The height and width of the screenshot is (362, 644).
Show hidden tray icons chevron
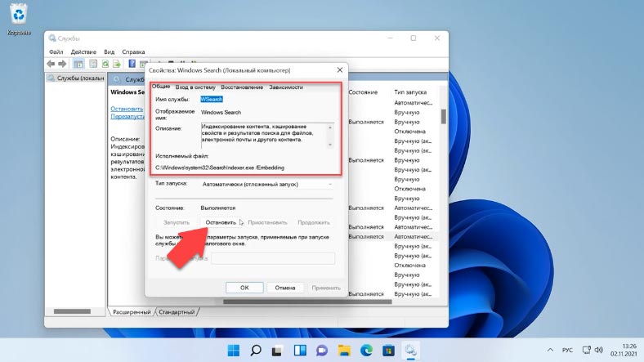pyautogui.click(x=550, y=350)
